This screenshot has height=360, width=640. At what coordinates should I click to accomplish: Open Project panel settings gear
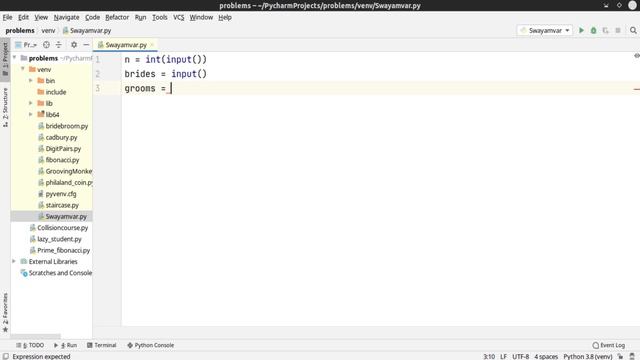(74, 45)
